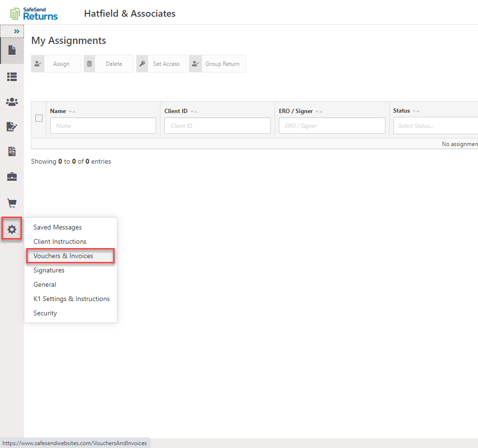
Task: Click the user icon on Assign button
Action: 38,63
